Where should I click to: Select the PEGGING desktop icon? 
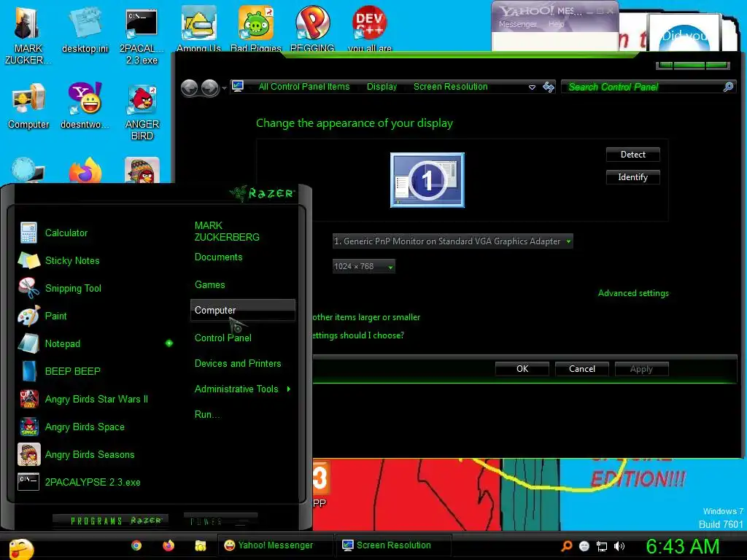[312, 30]
